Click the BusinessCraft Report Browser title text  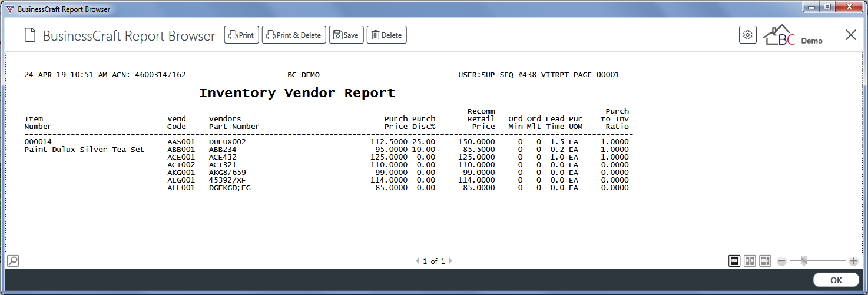pyautogui.click(x=129, y=36)
